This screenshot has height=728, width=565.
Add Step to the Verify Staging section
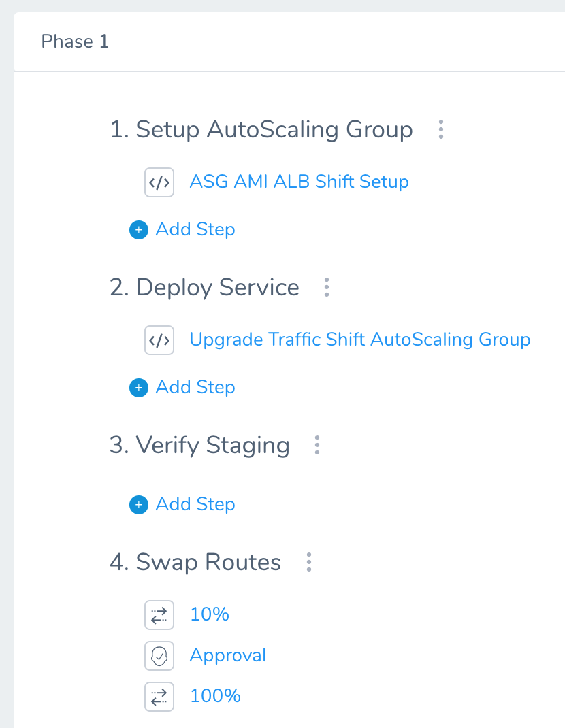(x=195, y=504)
